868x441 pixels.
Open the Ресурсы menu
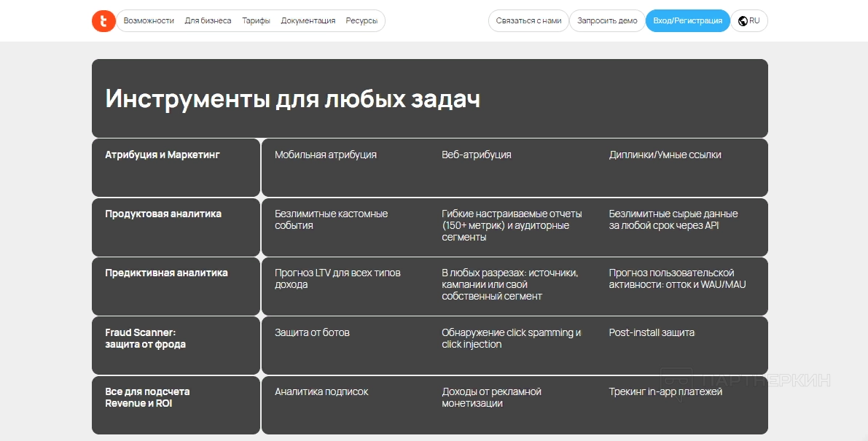(362, 21)
